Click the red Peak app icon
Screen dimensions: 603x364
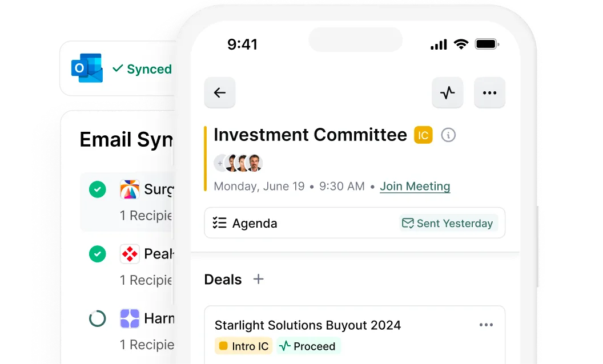pos(130,254)
